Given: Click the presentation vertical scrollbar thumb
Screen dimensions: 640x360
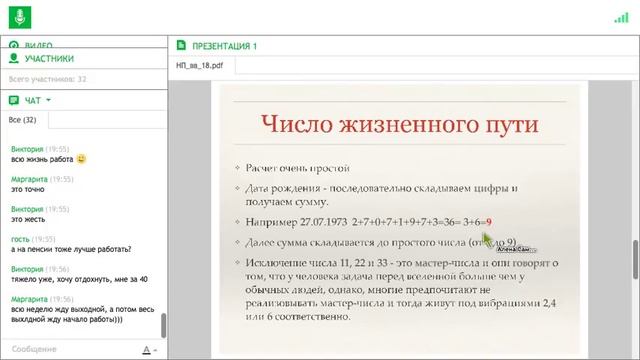Looking at the screenshot, I should click(635, 260).
